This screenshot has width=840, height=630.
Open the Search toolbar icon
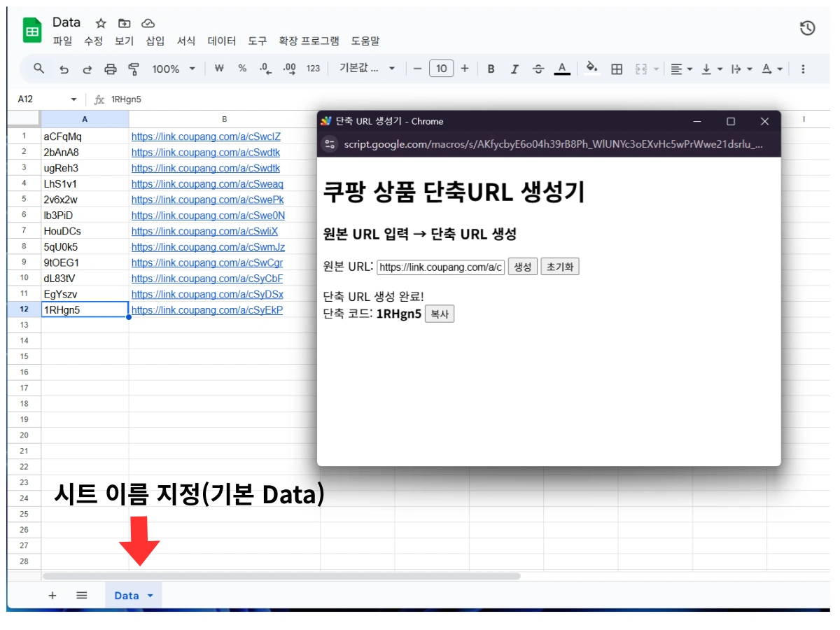[x=38, y=68]
